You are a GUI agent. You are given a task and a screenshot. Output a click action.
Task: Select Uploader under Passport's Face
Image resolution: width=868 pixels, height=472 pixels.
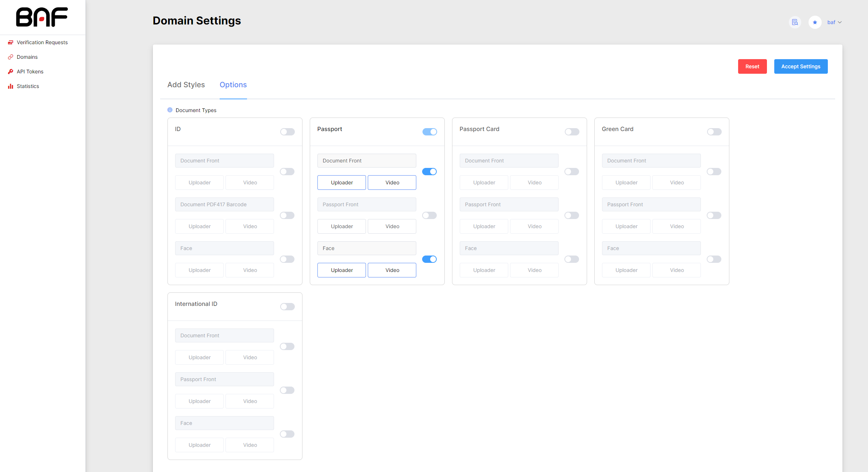342,270
